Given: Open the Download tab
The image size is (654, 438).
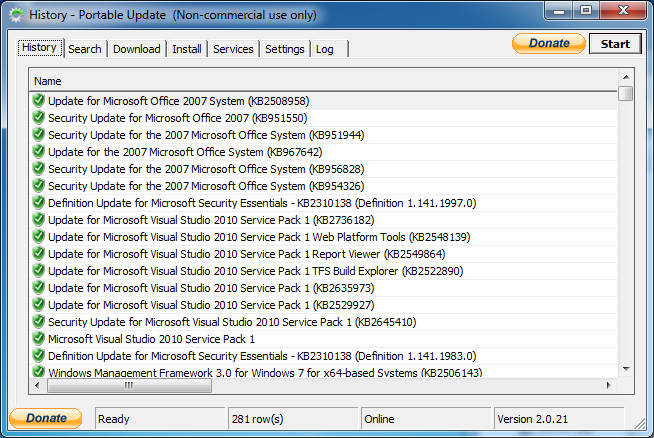Looking at the screenshot, I should point(136,49).
